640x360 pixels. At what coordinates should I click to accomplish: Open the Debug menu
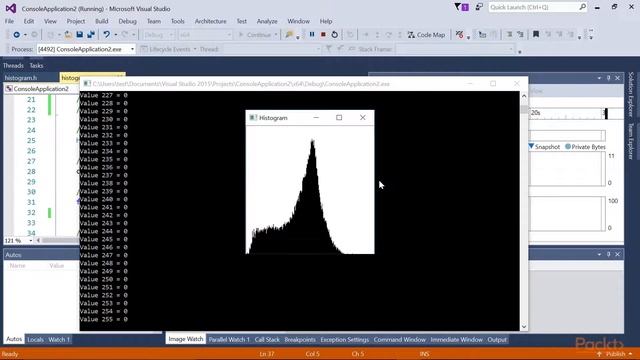pyautogui.click(x=127, y=21)
